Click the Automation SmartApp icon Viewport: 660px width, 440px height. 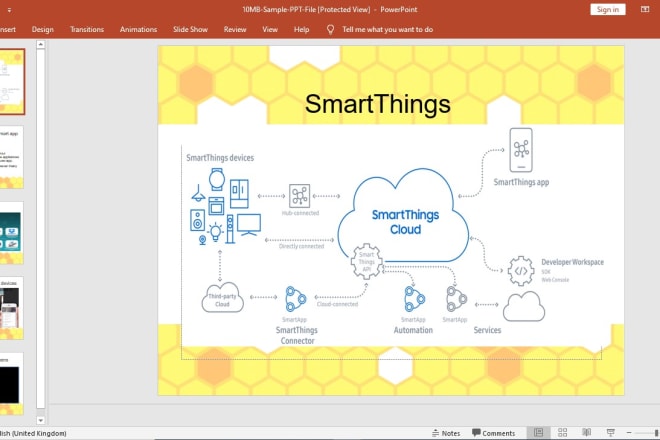click(x=414, y=299)
